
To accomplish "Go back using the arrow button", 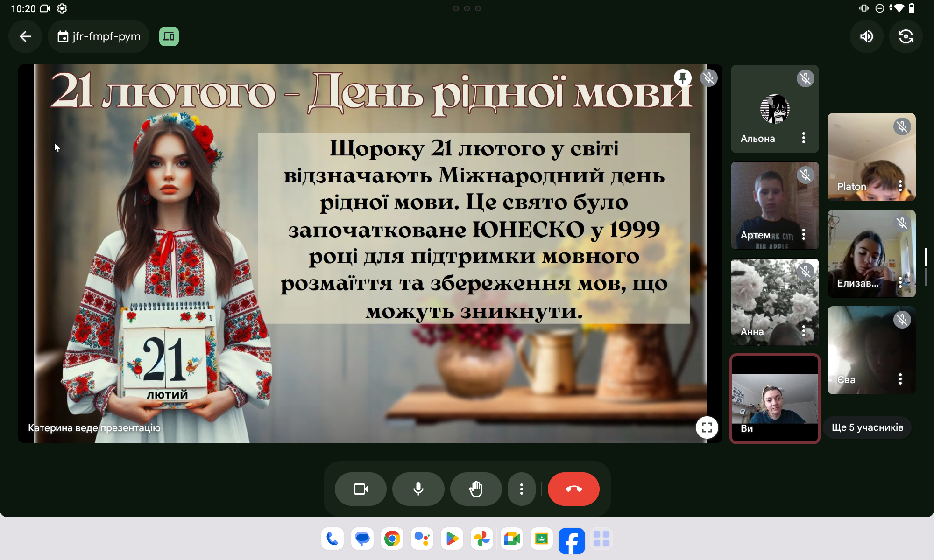I will pyautogui.click(x=25, y=36).
